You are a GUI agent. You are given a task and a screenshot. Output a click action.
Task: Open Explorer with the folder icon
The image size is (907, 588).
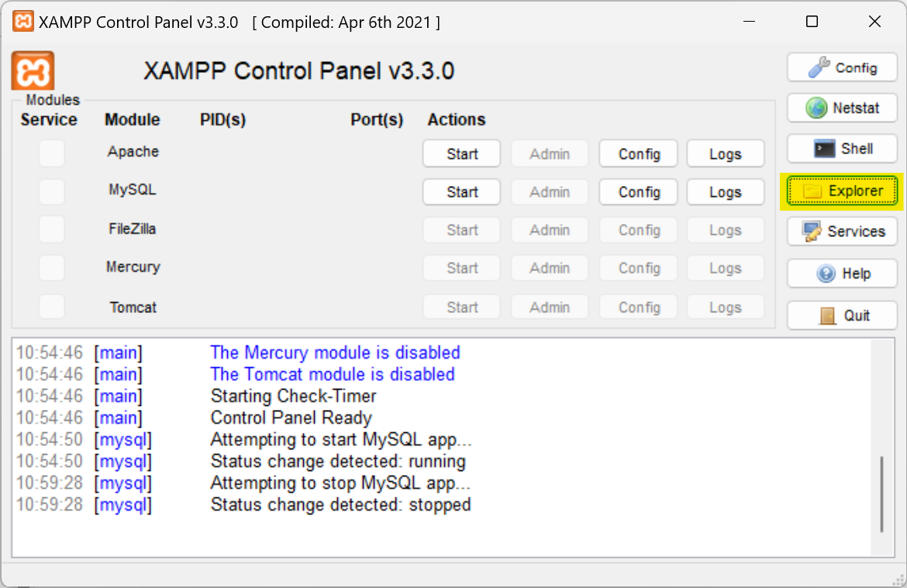(842, 191)
